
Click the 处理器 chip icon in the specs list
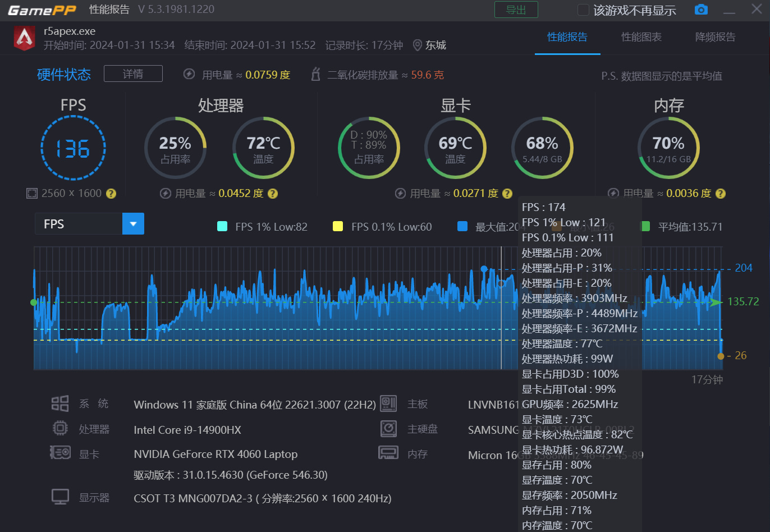(x=60, y=429)
